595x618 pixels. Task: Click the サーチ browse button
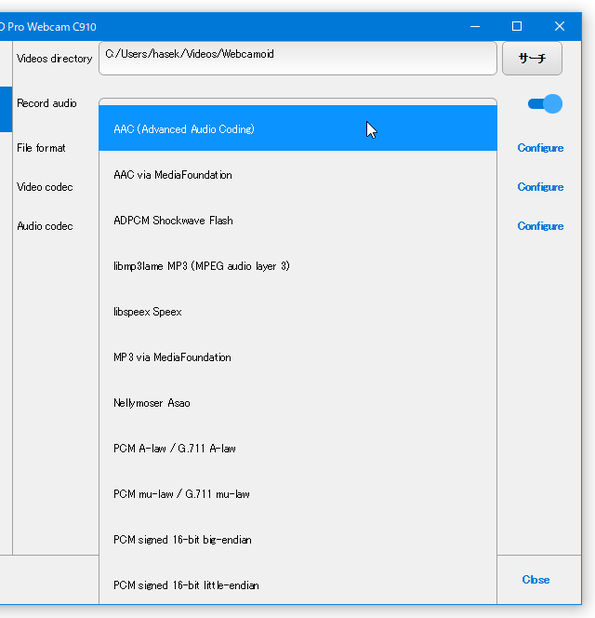point(532,58)
